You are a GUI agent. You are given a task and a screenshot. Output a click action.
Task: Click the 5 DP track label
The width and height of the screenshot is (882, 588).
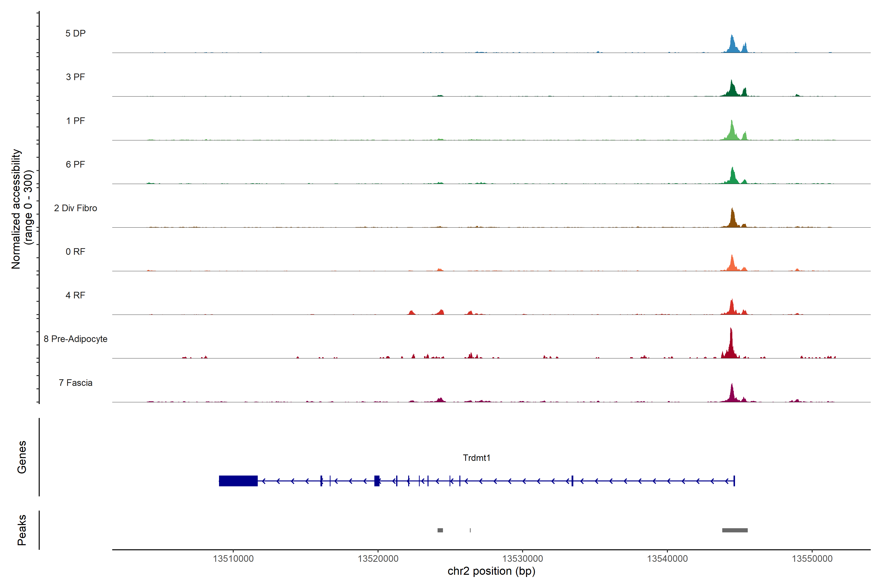(x=75, y=33)
